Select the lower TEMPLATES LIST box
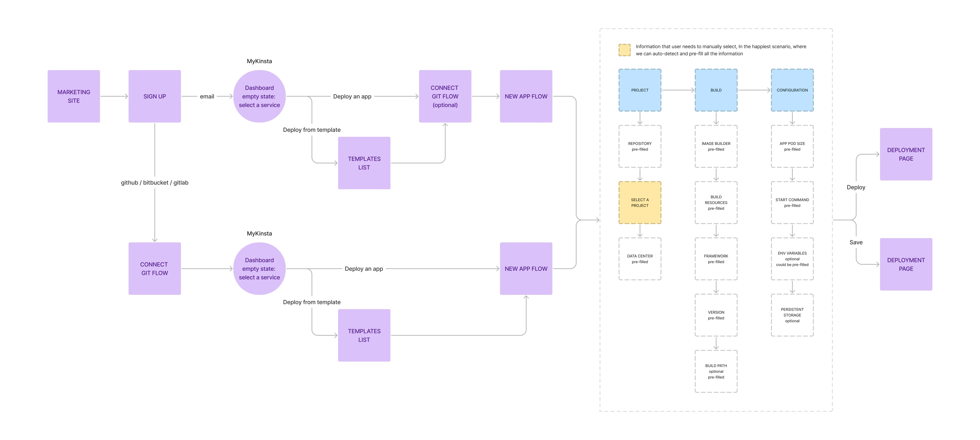The width and height of the screenshot is (980, 440). (x=364, y=335)
